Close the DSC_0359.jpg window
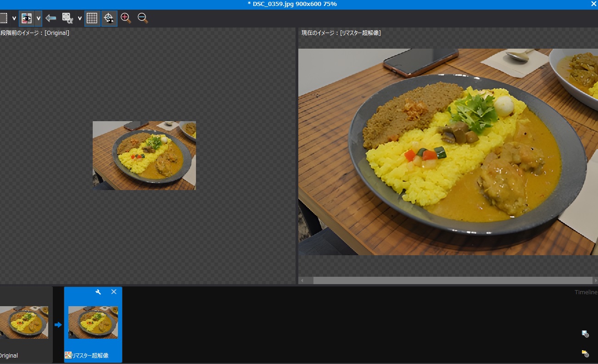The image size is (598, 364). coord(593,4)
